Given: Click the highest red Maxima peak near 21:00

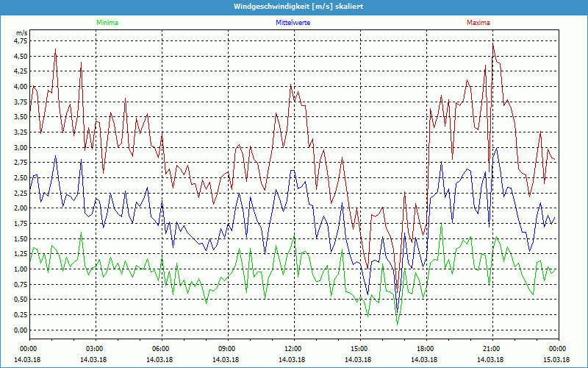Looking at the screenshot, I should coord(493,43).
